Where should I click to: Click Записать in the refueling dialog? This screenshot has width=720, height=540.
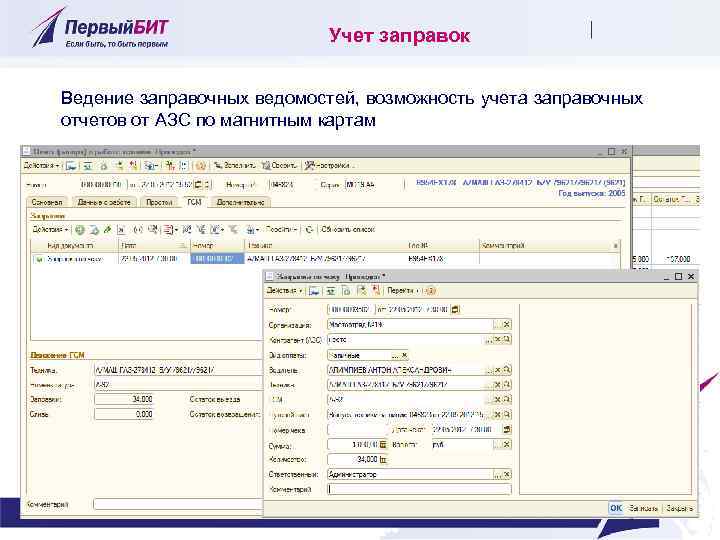pos(643,508)
